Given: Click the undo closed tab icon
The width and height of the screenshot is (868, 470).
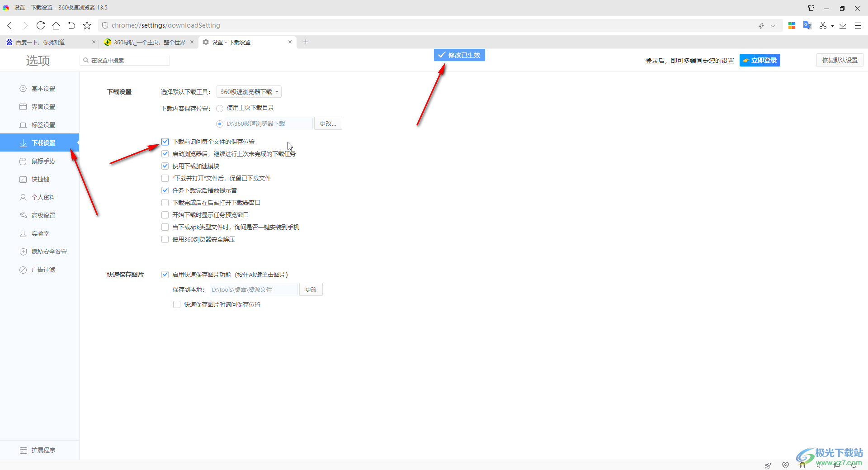Looking at the screenshot, I should coord(71,25).
